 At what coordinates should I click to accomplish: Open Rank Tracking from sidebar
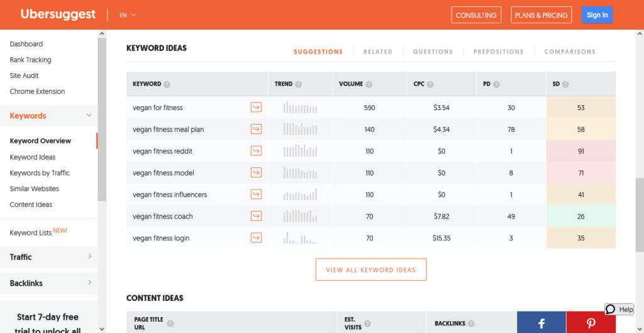coord(30,60)
